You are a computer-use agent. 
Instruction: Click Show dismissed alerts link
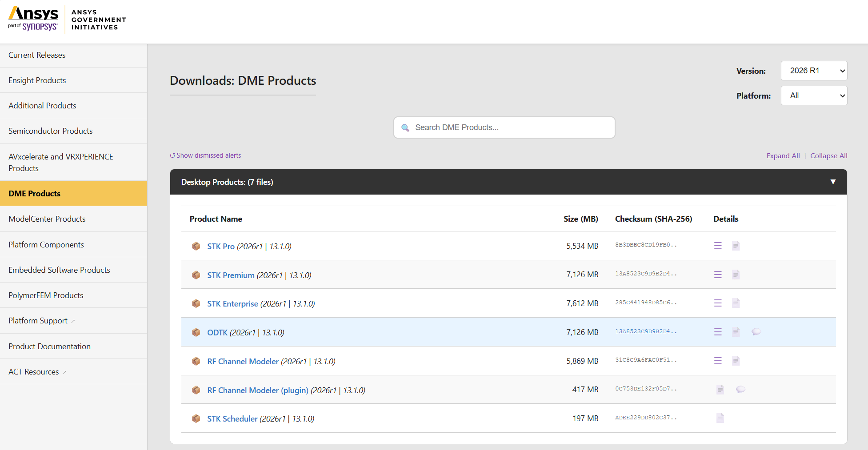click(205, 155)
